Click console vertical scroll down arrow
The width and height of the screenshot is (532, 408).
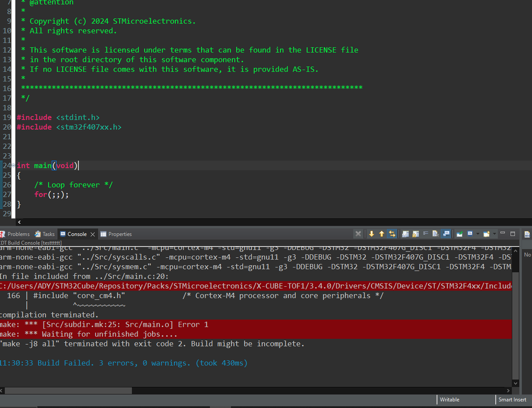(515, 383)
